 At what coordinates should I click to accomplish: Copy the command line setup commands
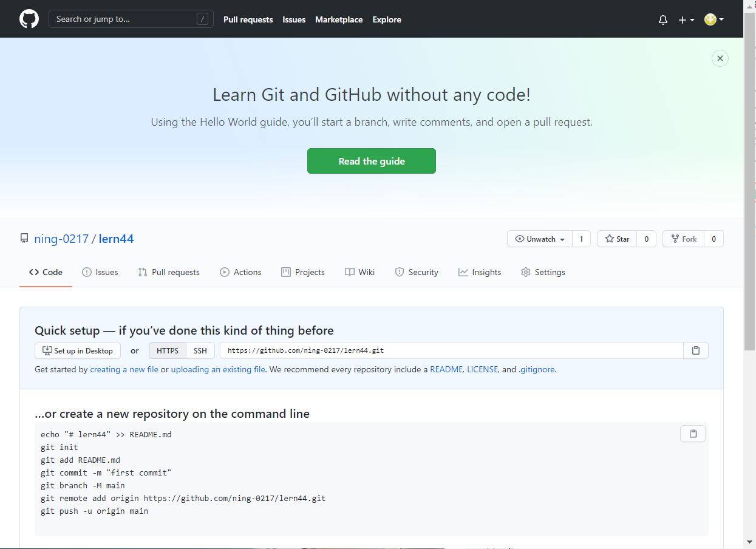coord(693,434)
